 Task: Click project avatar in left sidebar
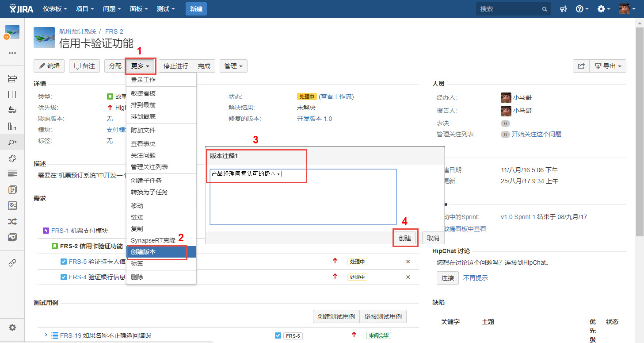[x=12, y=32]
